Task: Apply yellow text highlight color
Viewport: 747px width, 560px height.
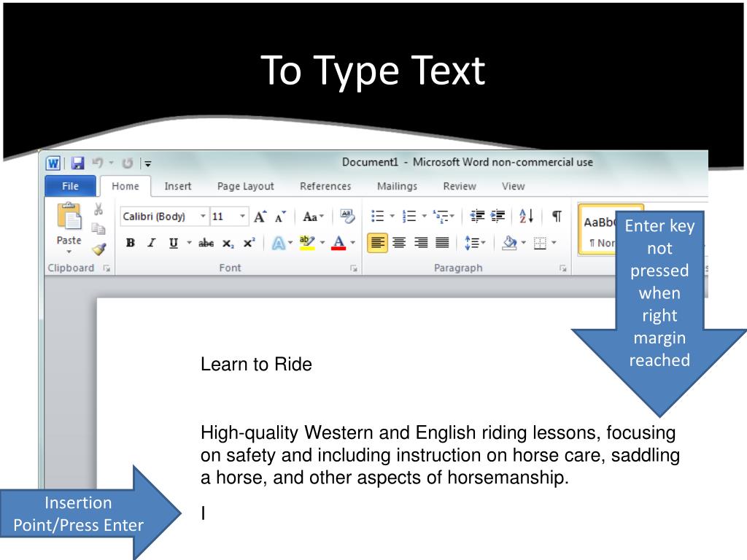Action: pos(307,243)
